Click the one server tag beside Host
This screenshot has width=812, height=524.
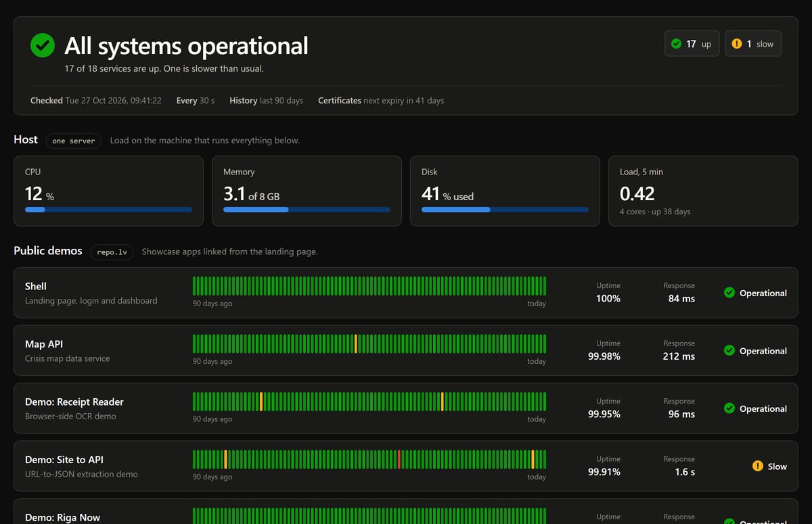coord(74,141)
